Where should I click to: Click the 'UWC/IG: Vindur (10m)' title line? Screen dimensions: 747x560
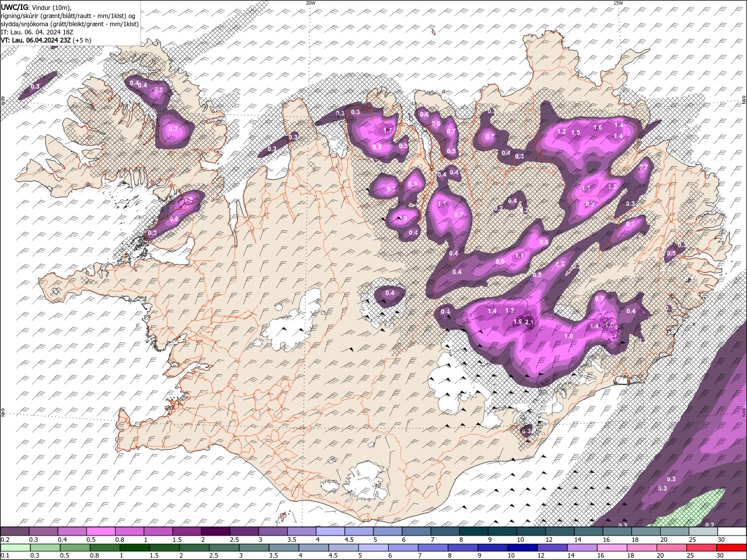click(36, 6)
